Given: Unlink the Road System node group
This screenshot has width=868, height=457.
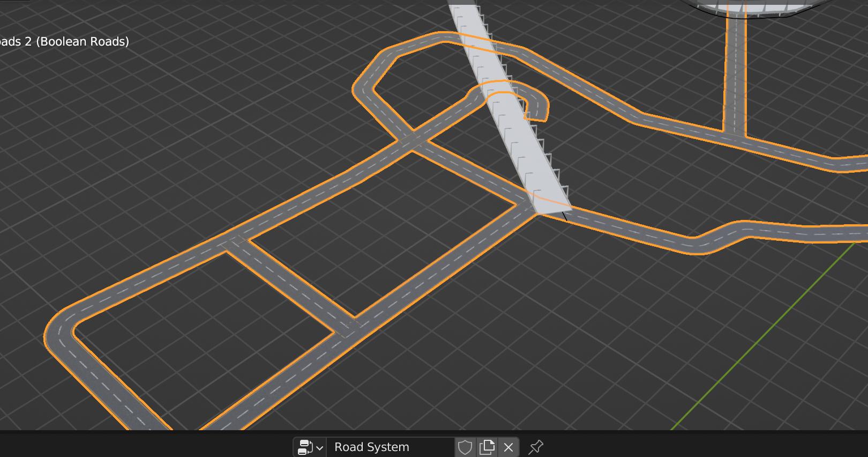Looking at the screenshot, I should point(508,447).
